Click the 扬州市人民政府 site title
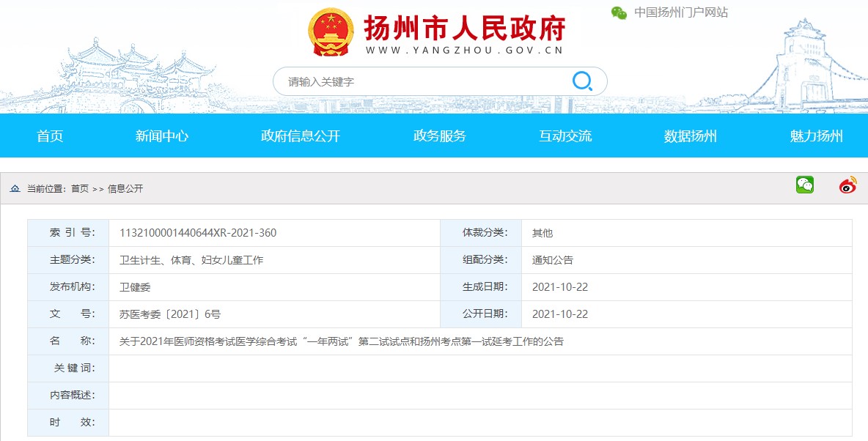 465,29
